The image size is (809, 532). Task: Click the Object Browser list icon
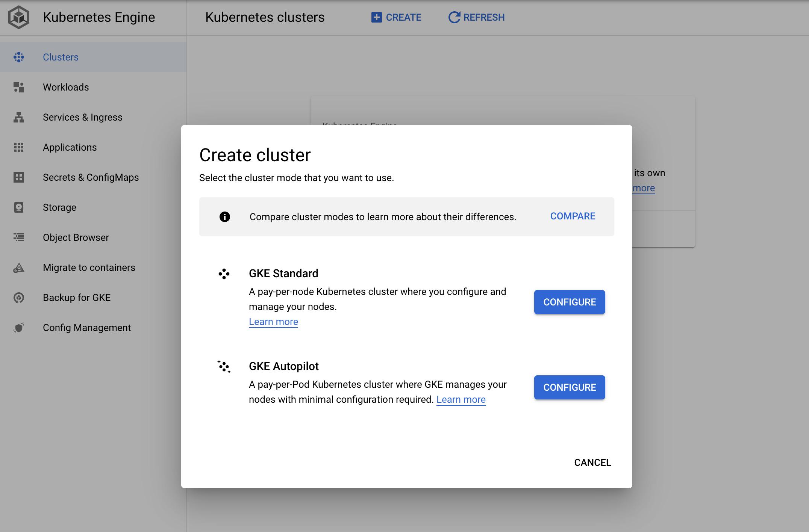pos(19,237)
